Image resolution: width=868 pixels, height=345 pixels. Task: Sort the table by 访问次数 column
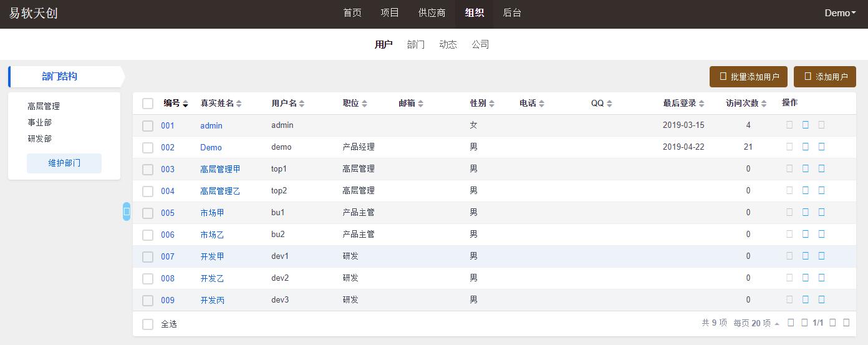tap(747, 104)
